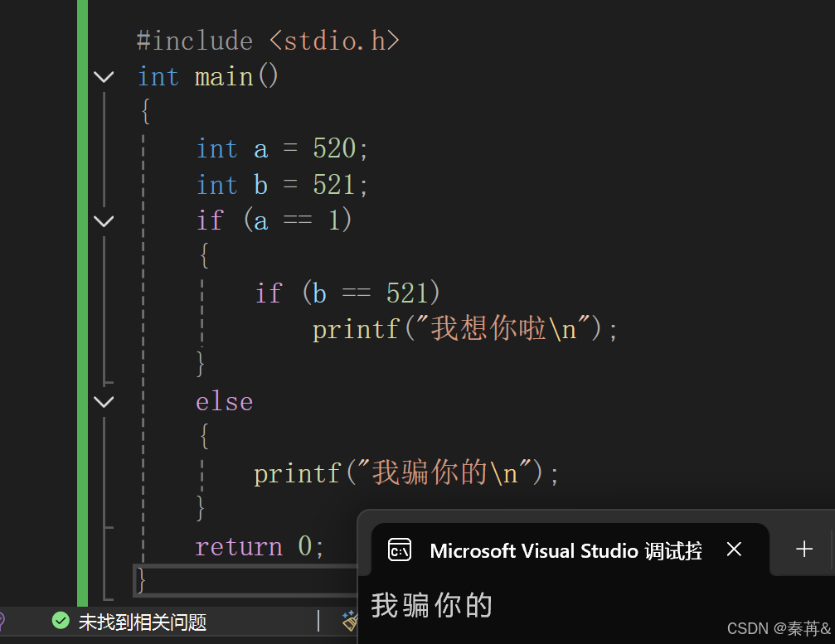Click the green check status icon

(x=61, y=619)
